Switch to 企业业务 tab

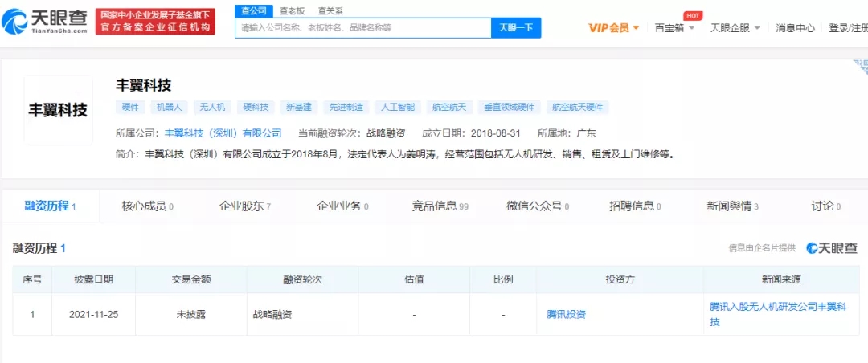tap(342, 206)
